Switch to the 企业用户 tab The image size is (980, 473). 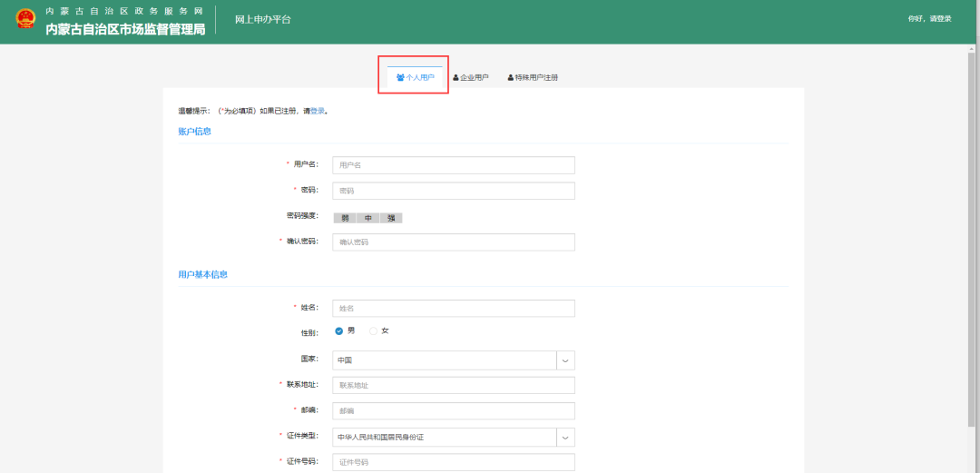point(471,77)
